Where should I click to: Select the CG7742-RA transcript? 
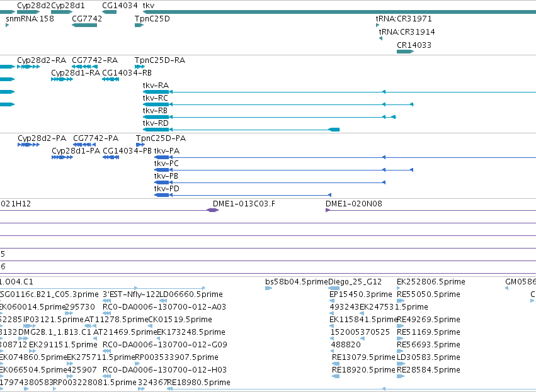tap(85, 67)
